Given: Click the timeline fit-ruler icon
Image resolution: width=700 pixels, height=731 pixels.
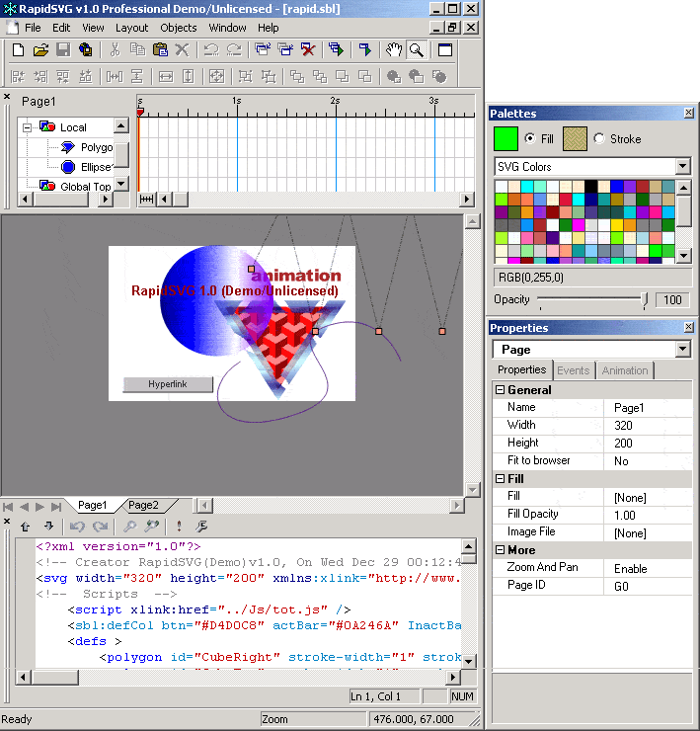Looking at the screenshot, I should click(x=147, y=200).
